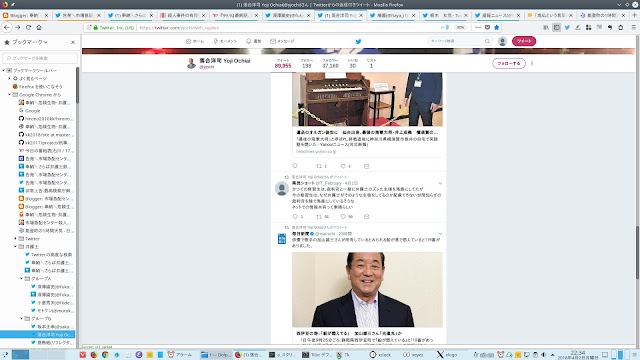The width and height of the screenshot is (640, 360).
Task: Like the @T_February retweeted tweet
Action: coord(344,217)
